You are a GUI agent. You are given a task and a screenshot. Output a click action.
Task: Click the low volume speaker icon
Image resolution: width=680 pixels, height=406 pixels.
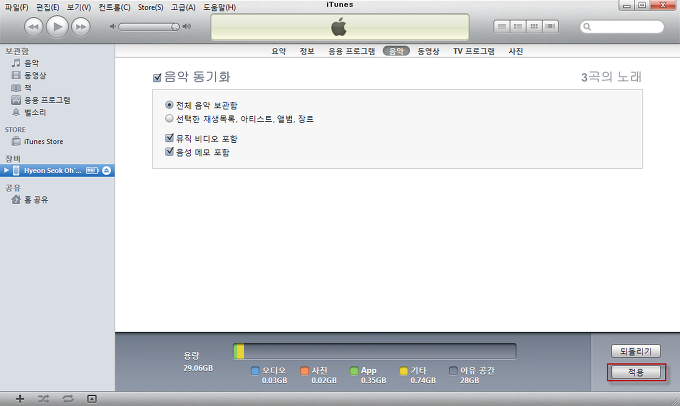coord(112,27)
